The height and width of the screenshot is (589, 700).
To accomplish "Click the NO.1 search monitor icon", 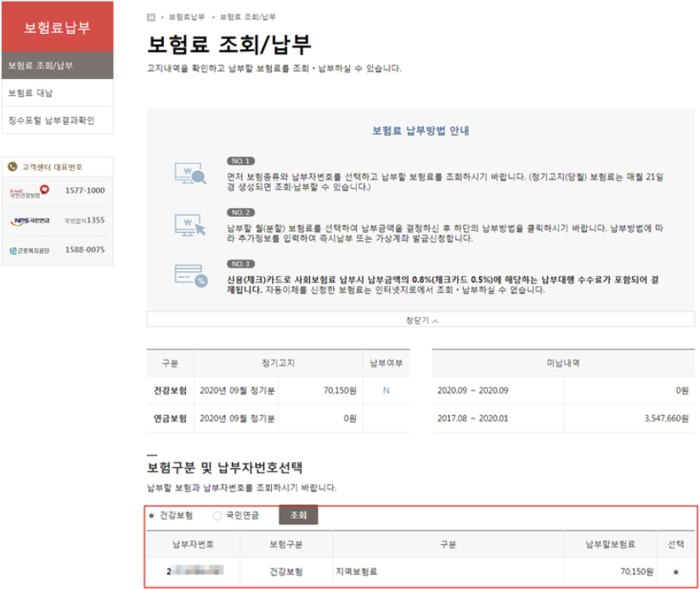I will [190, 173].
